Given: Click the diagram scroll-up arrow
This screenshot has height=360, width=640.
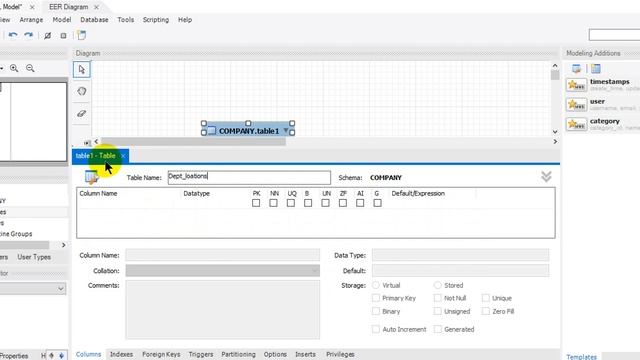Looking at the screenshot, I should (555, 65).
